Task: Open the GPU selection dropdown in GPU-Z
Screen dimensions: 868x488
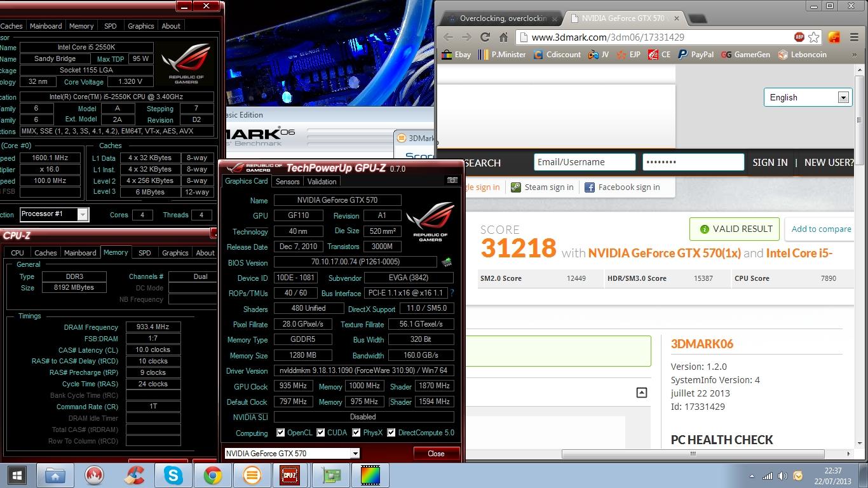Action: (x=292, y=454)
